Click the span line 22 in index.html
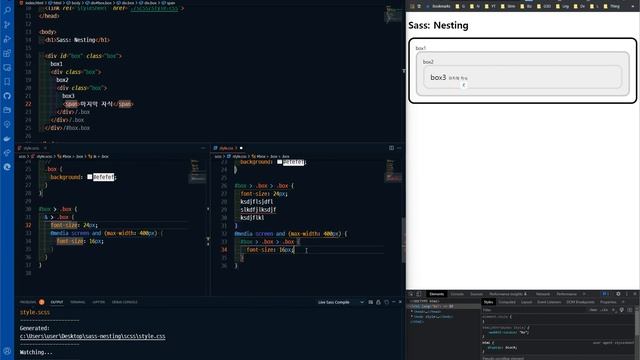This screenshot has height=360, width=640. click(x=98, y=104)
